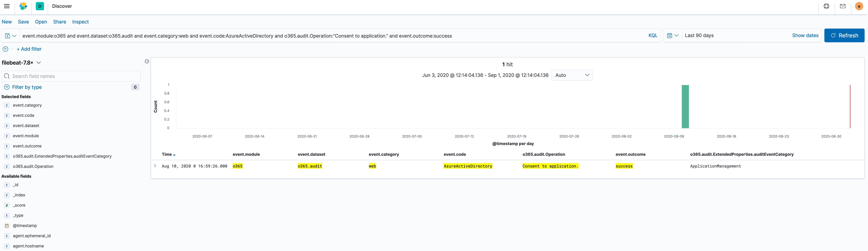The width and height of the screenshot is (868, 251).
Task: Click the field type icon next to event.category
Action: tap(7, 105)
